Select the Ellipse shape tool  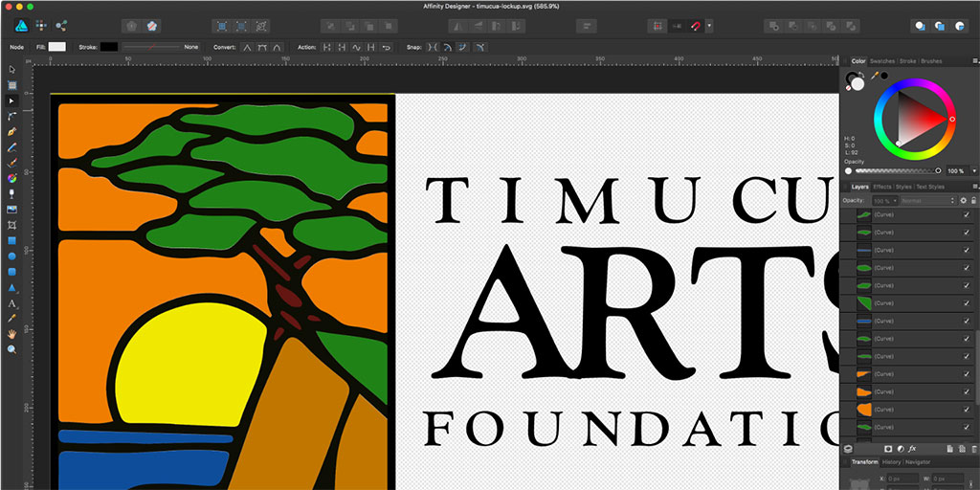coord(11,256)
